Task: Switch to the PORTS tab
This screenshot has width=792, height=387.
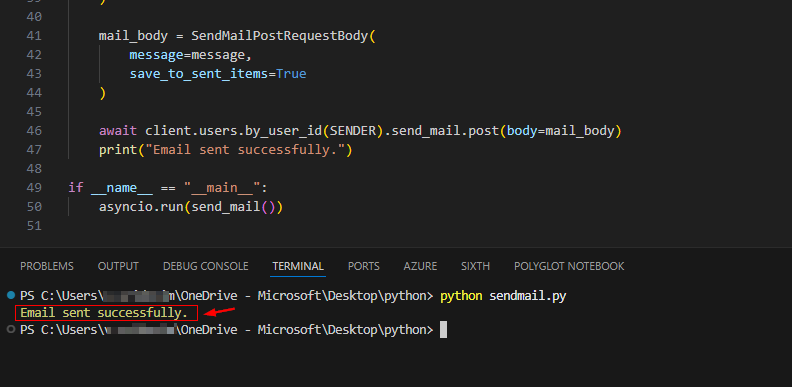Action: point(364,266)
